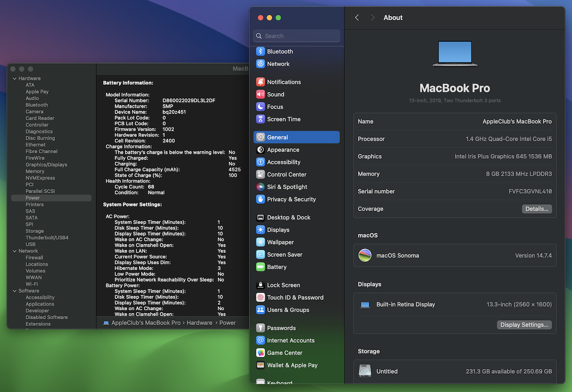Click the serial number FVFC3GVNL410
The image size is (572, 392).
pos(530,191)
